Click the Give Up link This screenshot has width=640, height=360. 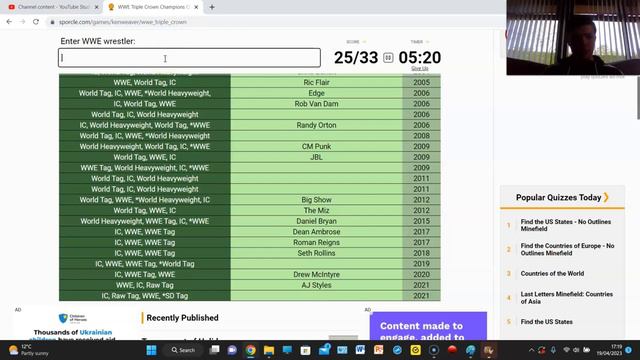420,69
